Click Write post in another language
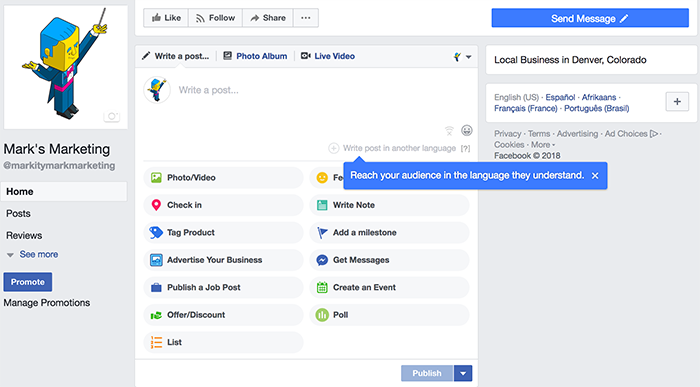Image resolution: width=700 pixels, height=387 pixels. pos(392,148)
